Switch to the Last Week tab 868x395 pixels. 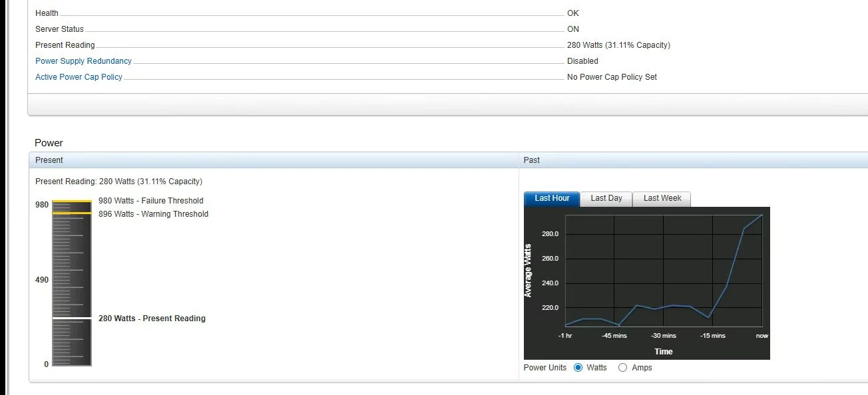coord(662,198)
